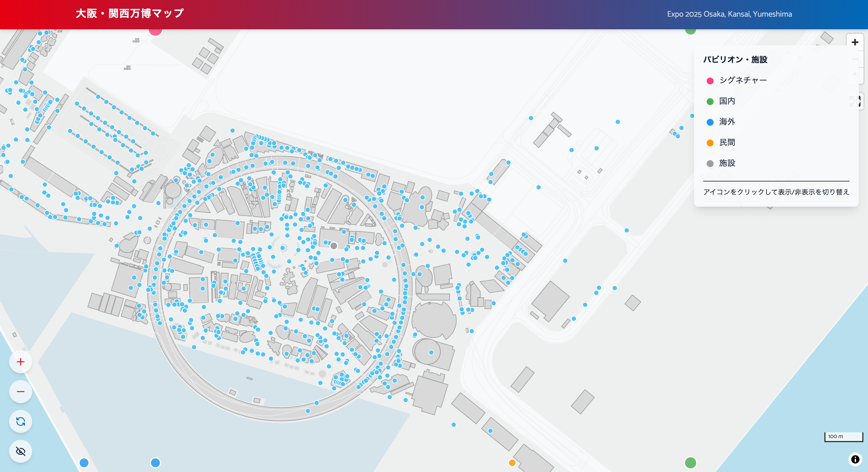
Task: Click the 大阪・関西万博マップ title
Action: pos(130,13)
